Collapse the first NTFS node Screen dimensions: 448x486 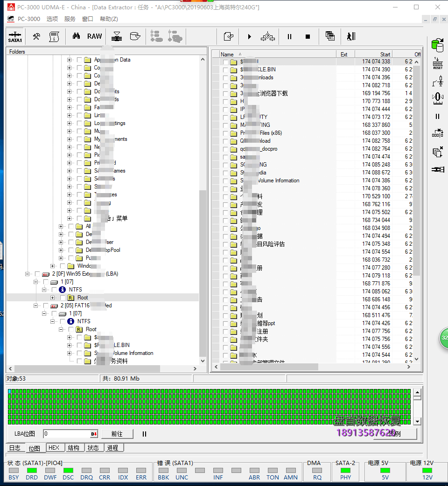(x=44, y=290)
